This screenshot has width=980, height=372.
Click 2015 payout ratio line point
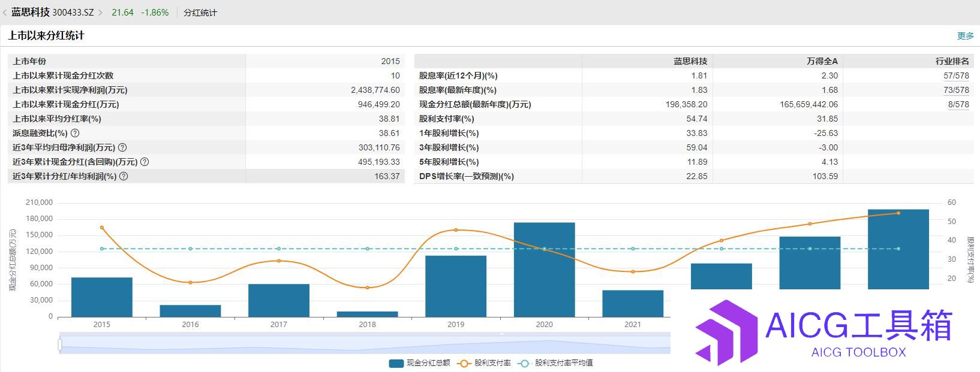tap(102, 228)
